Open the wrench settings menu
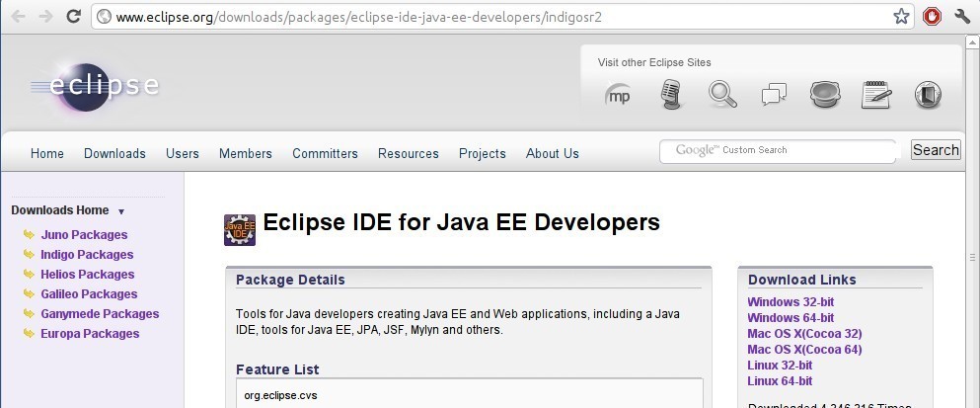The width and height of the screenshot is (980, 408). (x=962, y=16)
